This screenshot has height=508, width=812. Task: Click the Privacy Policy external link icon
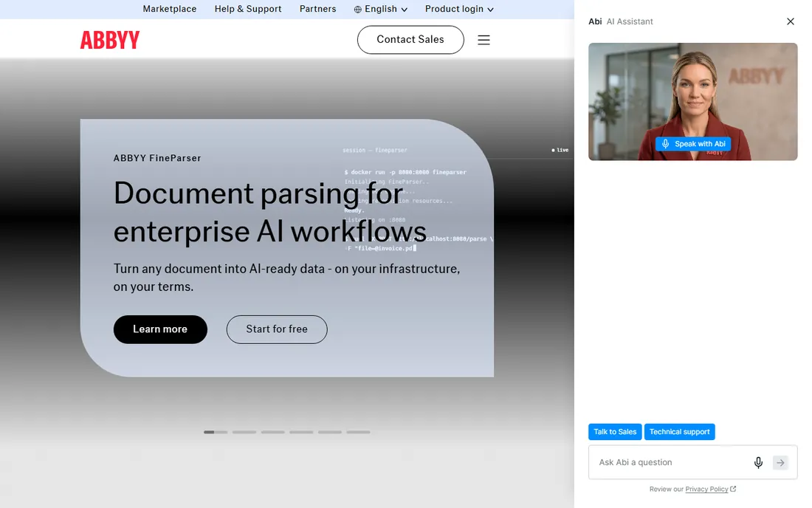(733, 489)
